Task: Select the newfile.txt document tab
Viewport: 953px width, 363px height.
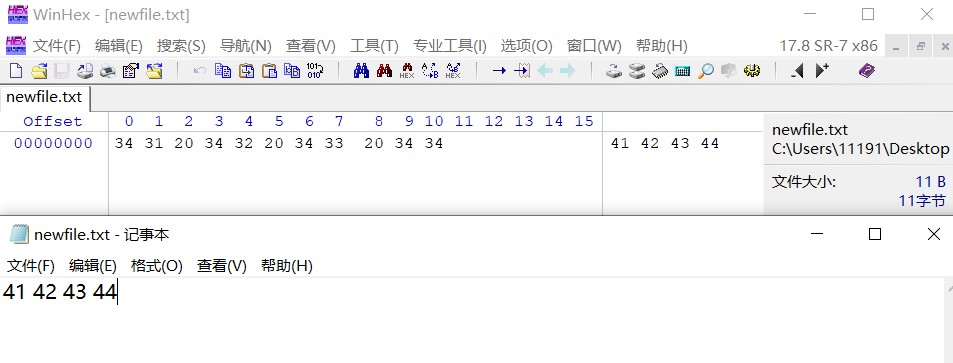Action: [44, 97]
